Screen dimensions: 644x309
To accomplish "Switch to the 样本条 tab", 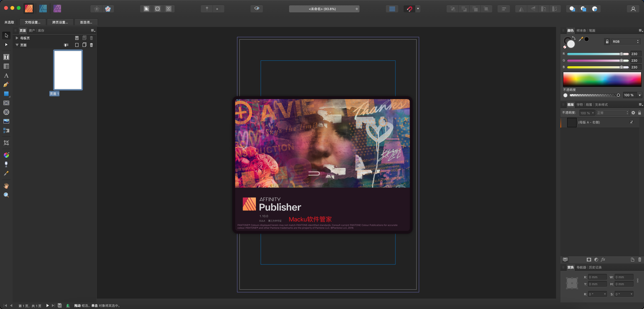I will [581, 31].
